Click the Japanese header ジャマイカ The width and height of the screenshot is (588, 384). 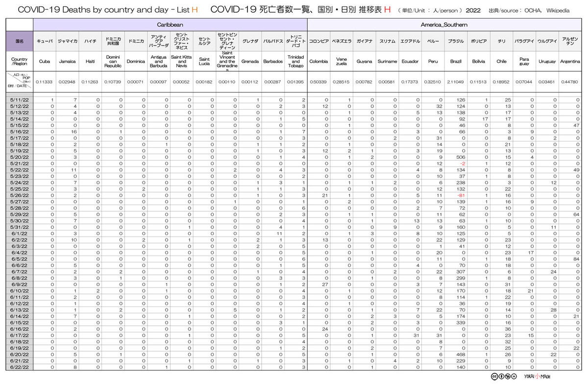tap(67, 41)
